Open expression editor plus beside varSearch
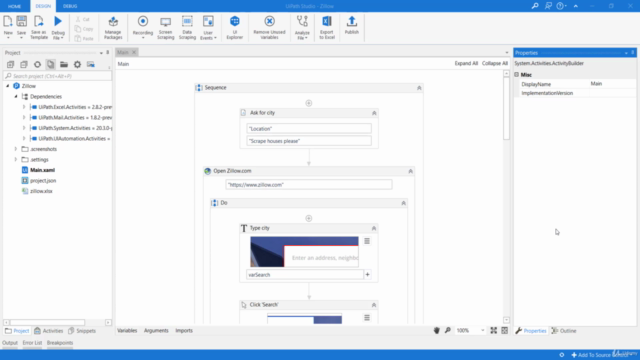 coord(367,275)
